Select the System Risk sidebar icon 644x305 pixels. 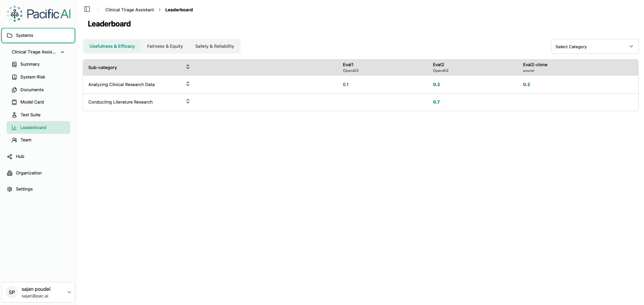pos(14,77)
